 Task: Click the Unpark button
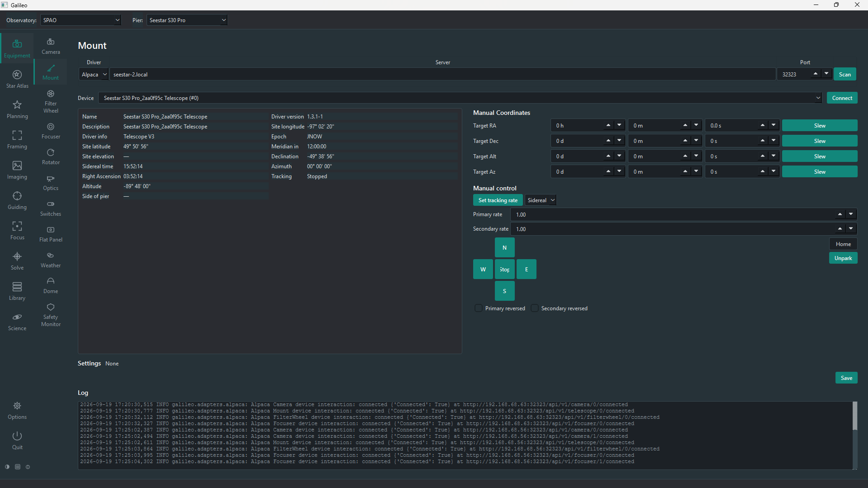coord(843,258)
